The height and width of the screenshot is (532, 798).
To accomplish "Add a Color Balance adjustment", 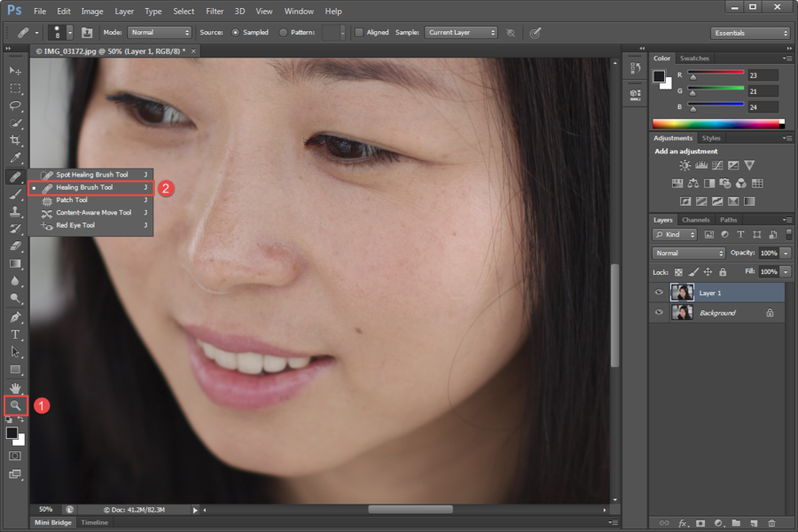I will coord(693,184).
